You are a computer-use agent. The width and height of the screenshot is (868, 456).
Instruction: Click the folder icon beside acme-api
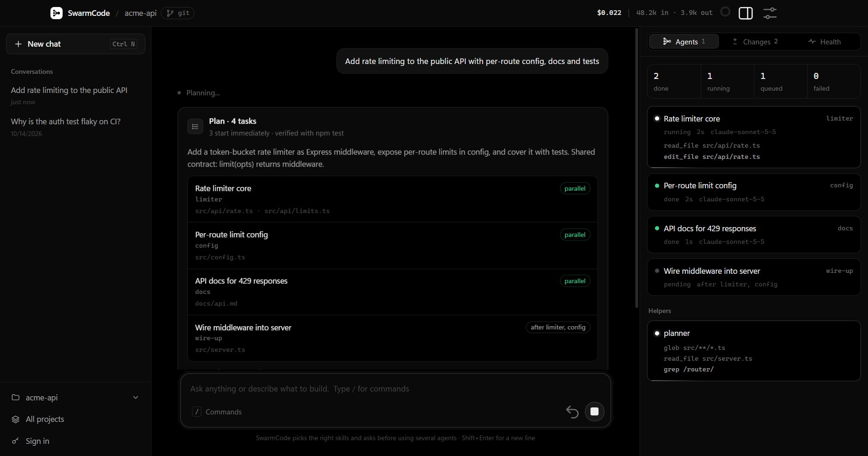point(15,397)
